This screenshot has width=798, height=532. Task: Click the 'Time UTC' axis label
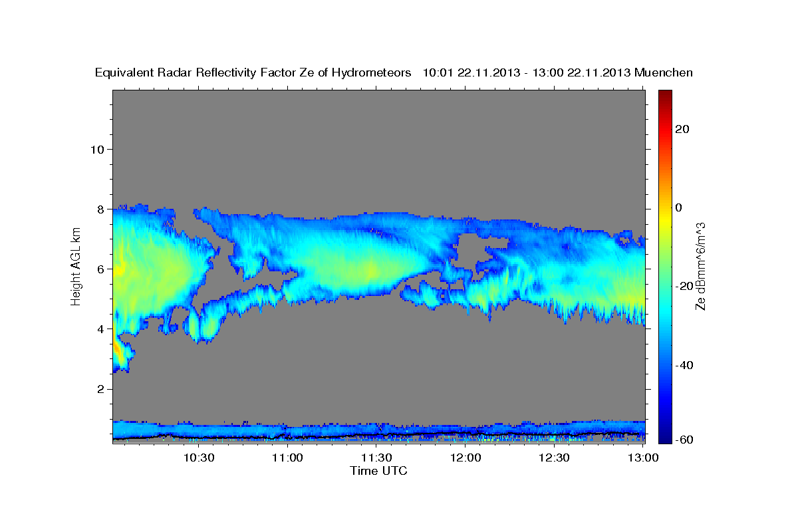[378, 471]
